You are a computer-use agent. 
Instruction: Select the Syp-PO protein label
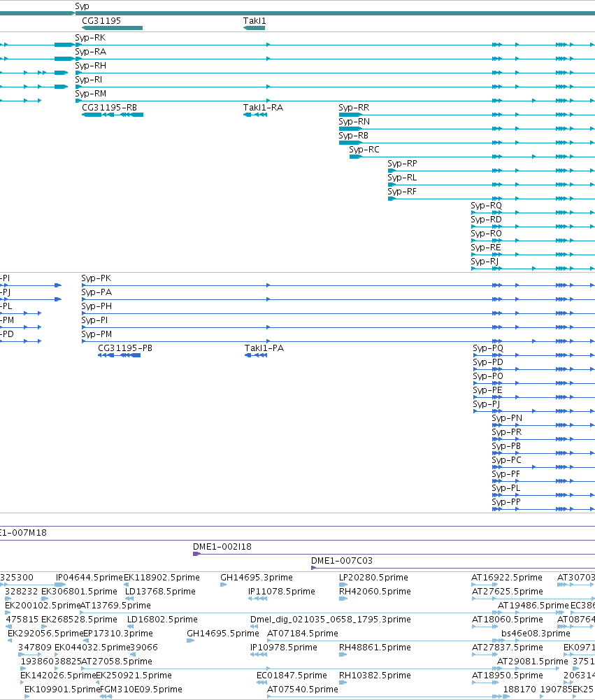[x=488, y=376]
